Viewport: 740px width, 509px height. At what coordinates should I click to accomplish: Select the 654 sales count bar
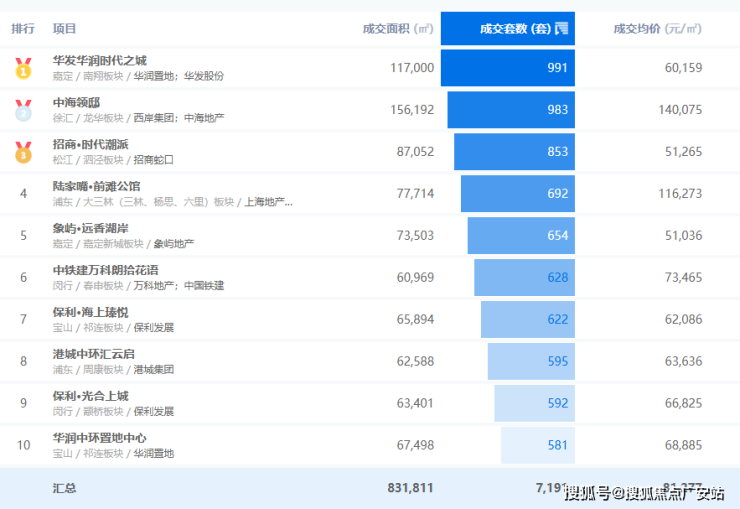(521, 236)
